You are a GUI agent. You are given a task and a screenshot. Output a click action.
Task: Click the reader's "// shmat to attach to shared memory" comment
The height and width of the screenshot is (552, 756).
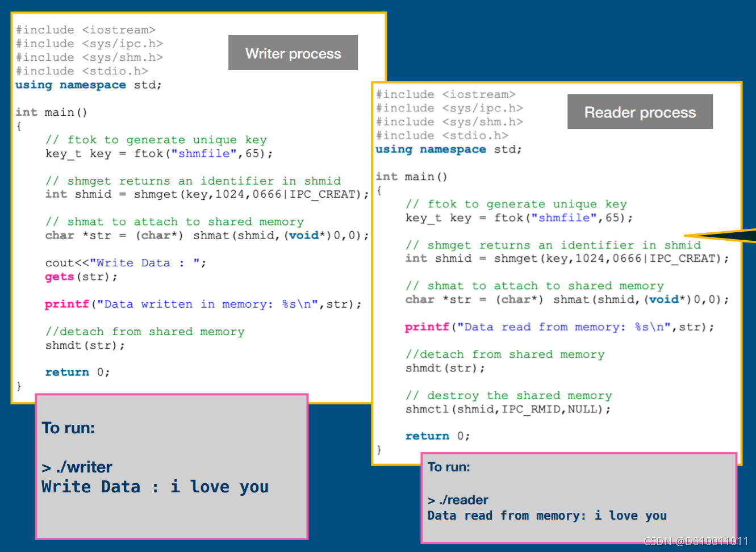point(534,286)
